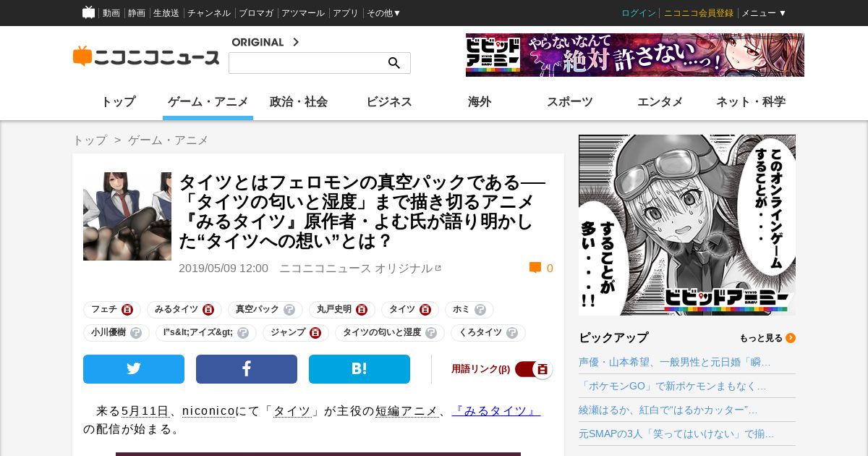
Task: Open ブロマガ in top bar
Action: click(256, 13)
